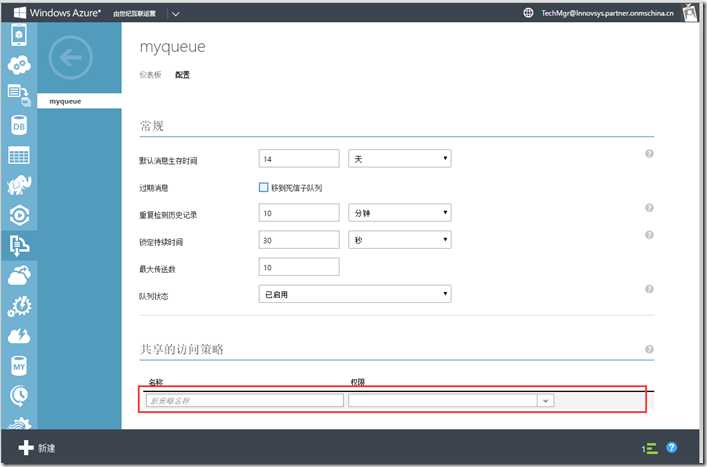The height and width of the screenshot is (467, 707).
Task: Open the storage table grid icon
Action: (19, 156)
